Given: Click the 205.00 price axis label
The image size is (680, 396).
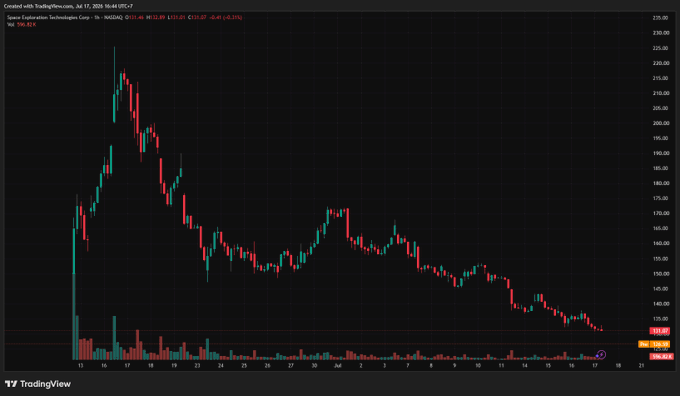Looking at the screenshot, I should coord(660,108).
